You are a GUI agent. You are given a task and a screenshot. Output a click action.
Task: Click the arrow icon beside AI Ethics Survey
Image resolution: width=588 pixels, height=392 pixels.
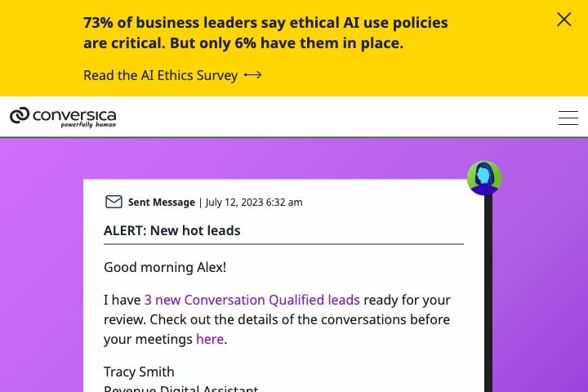pyautogui.click(x=252, y=75)
